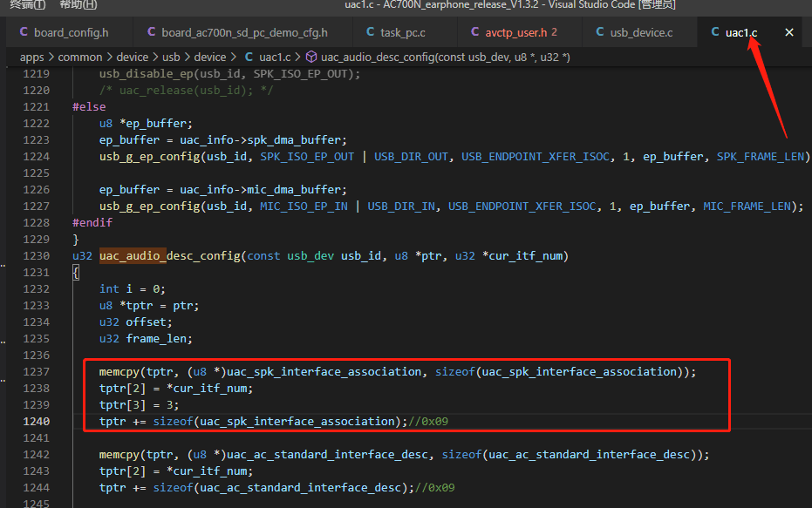812x508 pixels.
Task: Open the common breadcrumb folder
Action: tap(79, 57)
